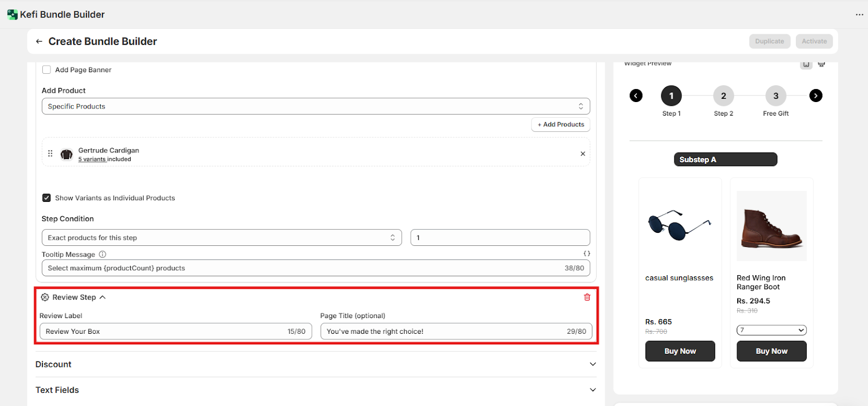The height and width of the screenshot is (406, 868).
Task: Click the Tooltip Message info icon
Action: click(x=103, y=255)
